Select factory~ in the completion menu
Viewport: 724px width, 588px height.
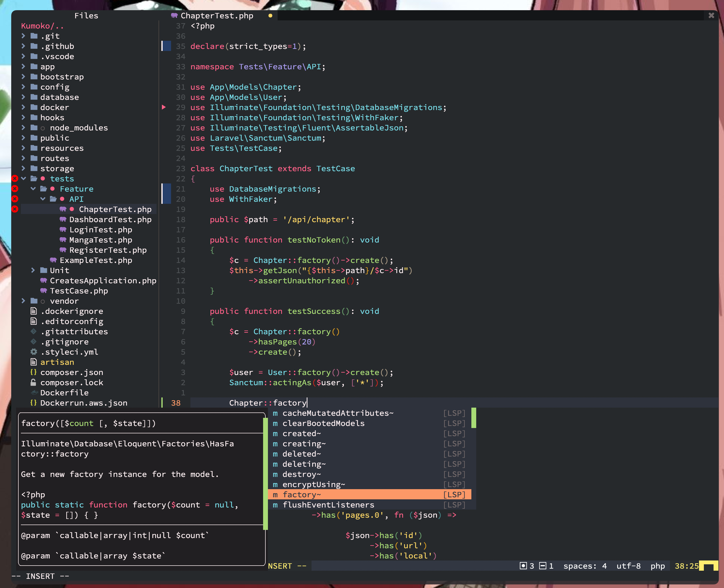369,495
